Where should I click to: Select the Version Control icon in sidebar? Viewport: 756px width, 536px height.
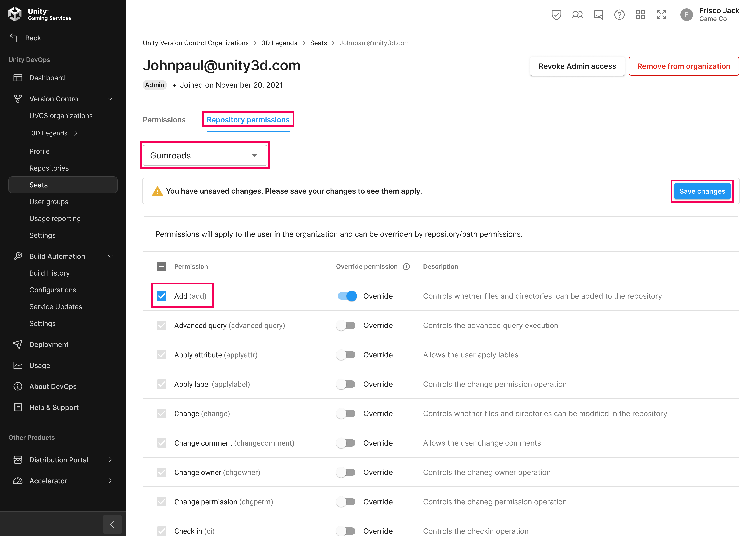click(x=17, y=99)
